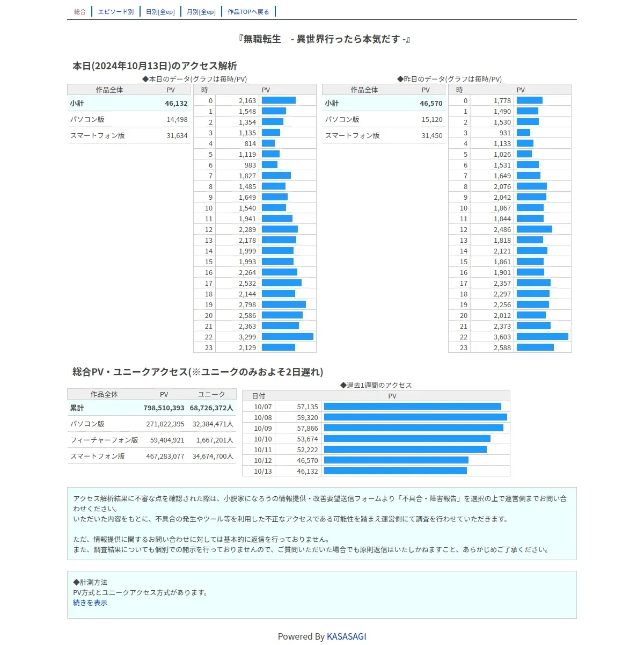The width and height of the screenshot is (644, 645).
Task: Go back via 作品TOPへ戻る
Action: 248,12
